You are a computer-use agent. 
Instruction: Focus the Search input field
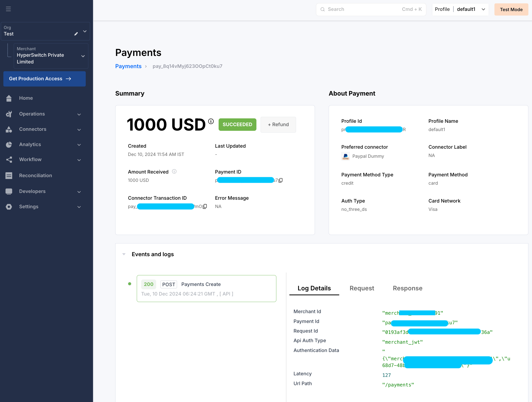click(x=363, y=9)
